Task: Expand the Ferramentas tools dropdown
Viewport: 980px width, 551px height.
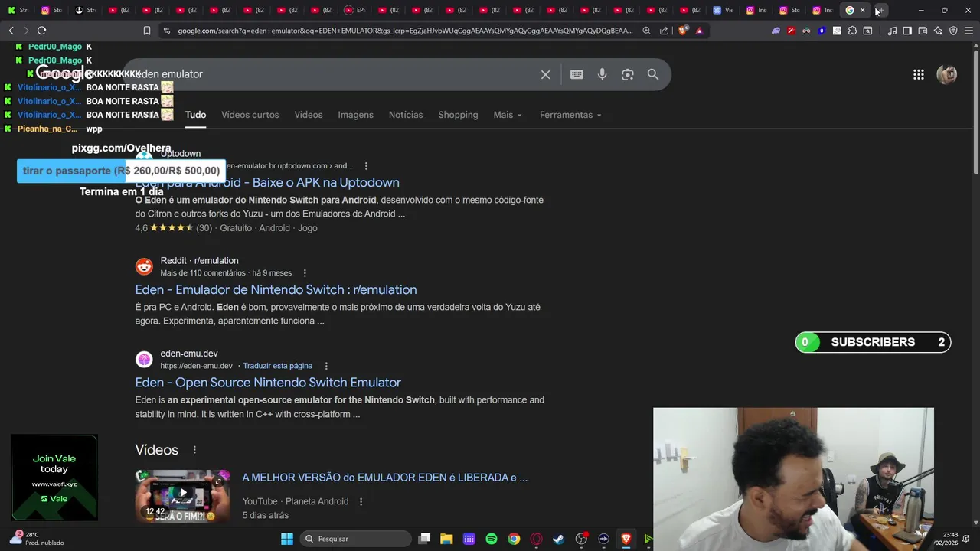Action: pyautogui.click(x=570, y=115)
